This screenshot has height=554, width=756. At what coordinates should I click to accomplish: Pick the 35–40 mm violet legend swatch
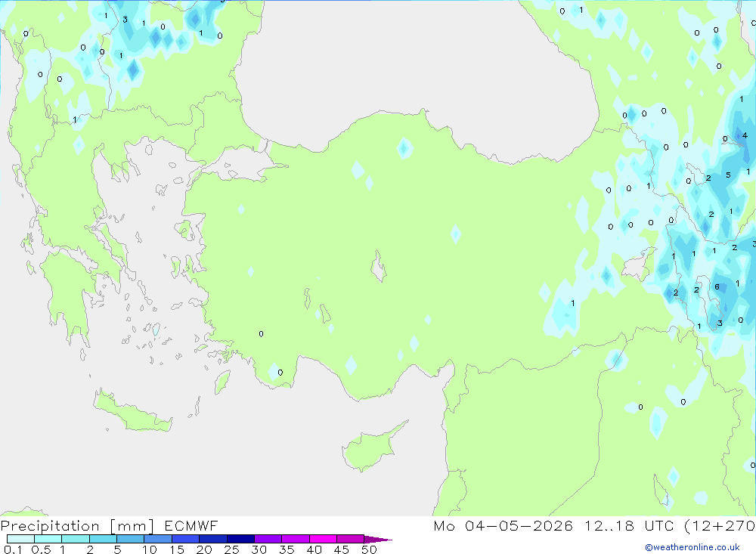[296, 539]
